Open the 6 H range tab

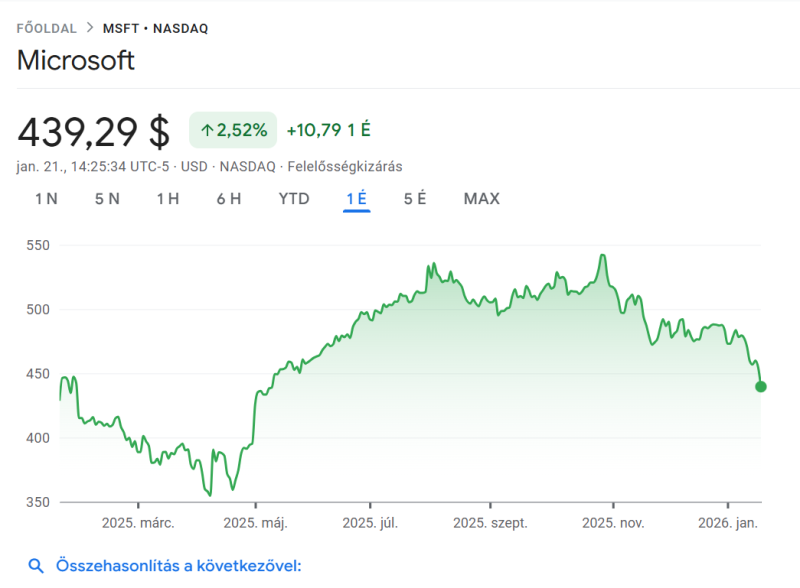tap(229, 198)
